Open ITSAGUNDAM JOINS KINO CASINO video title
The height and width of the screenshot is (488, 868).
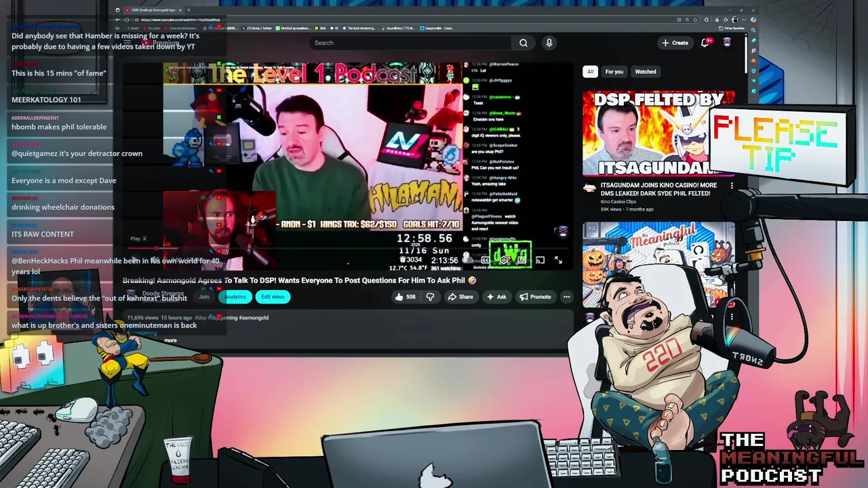coord(658,189)
